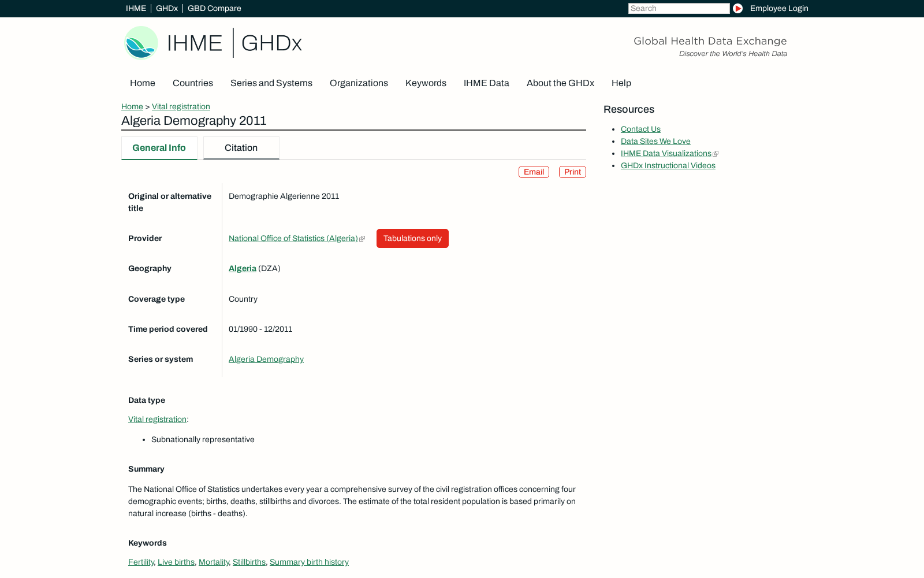The image size is (924, 578).
Task: Open the Algeria Demography series link
Action: click(x=266, y=360)
